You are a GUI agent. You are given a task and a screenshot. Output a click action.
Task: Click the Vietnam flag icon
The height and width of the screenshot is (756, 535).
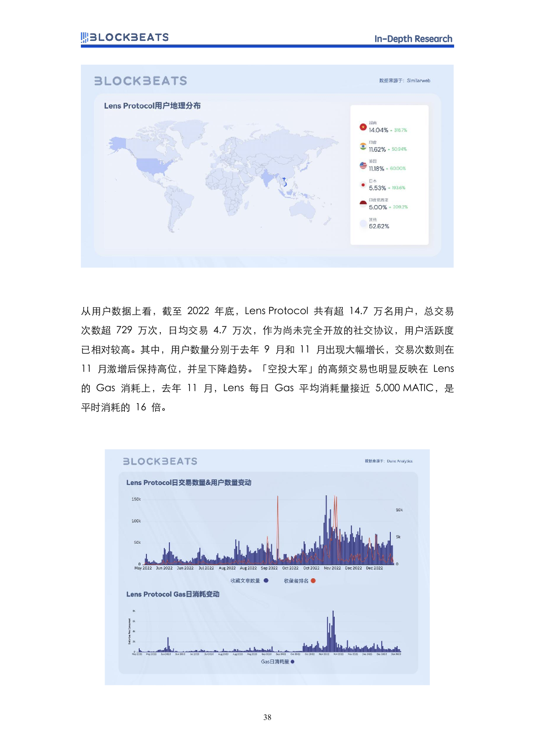tap(363, 127)
